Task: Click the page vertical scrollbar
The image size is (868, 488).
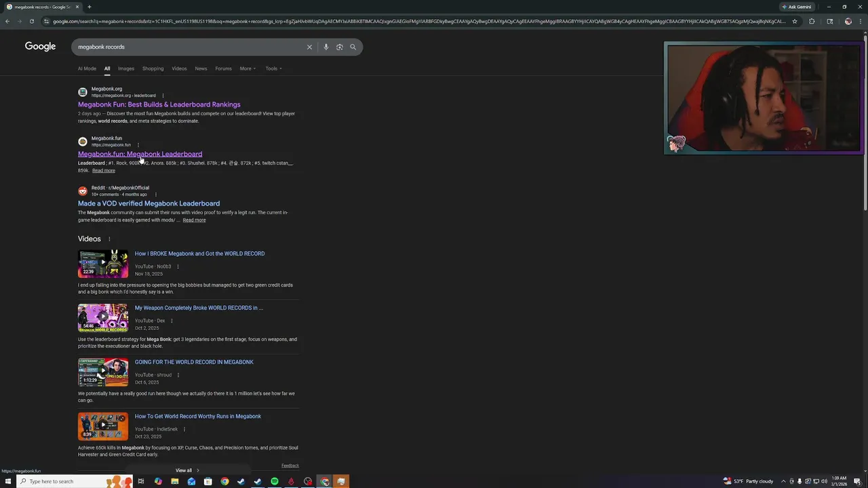Action: click(x=865, y=122)
